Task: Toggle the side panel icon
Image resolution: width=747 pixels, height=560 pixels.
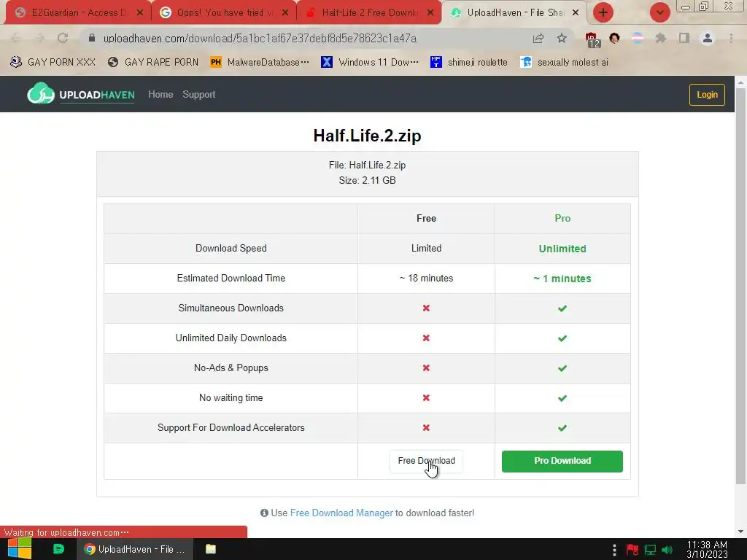Action: pos(684,38)
